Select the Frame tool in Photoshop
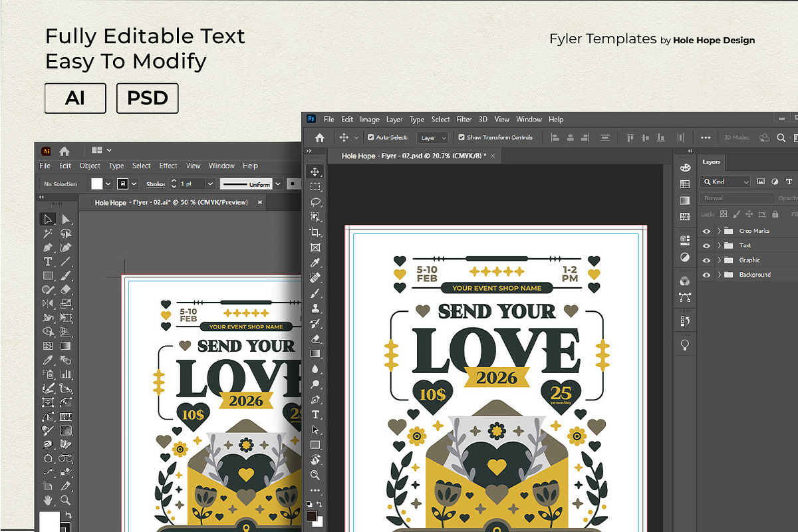The image size is (798, 532). pyautogui.click(x=316, y=247)
